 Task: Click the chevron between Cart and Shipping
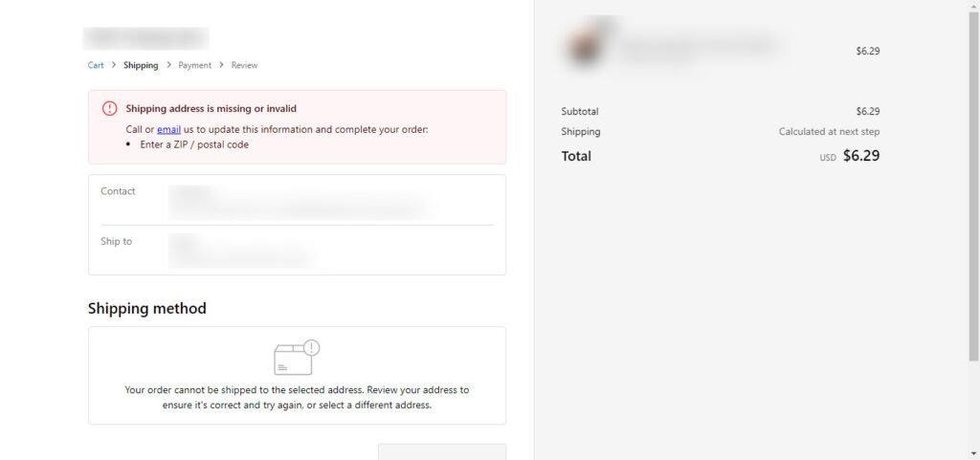click(x=114, y=65)
